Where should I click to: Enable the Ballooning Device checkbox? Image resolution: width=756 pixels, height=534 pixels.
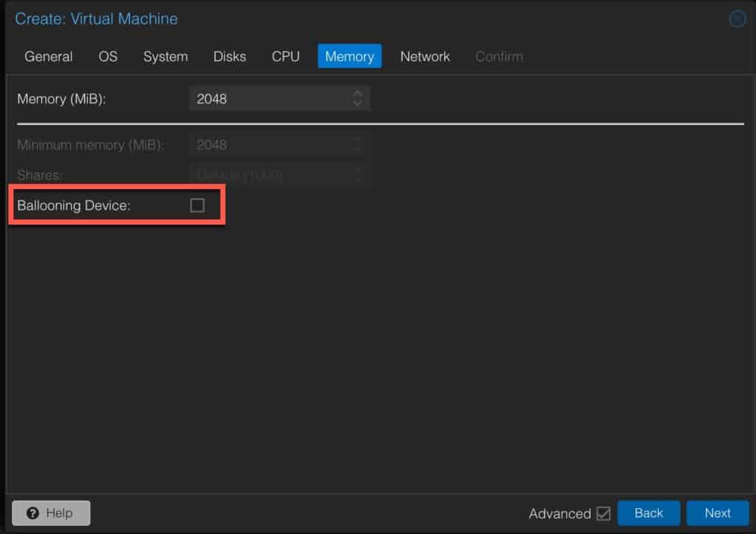(197, 205)
